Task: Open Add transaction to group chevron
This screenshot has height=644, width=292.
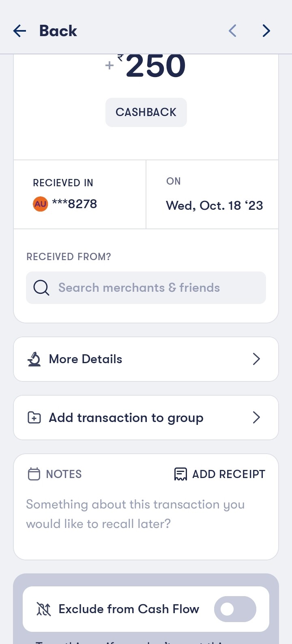Action: 256,418
